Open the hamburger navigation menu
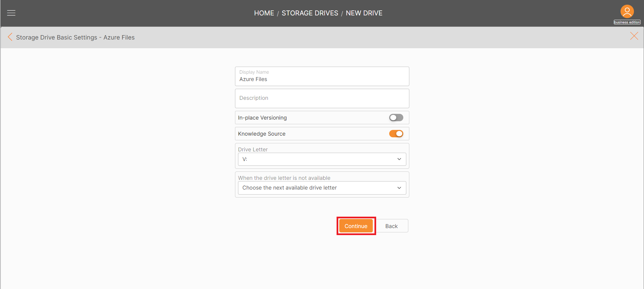 (11, 13)
